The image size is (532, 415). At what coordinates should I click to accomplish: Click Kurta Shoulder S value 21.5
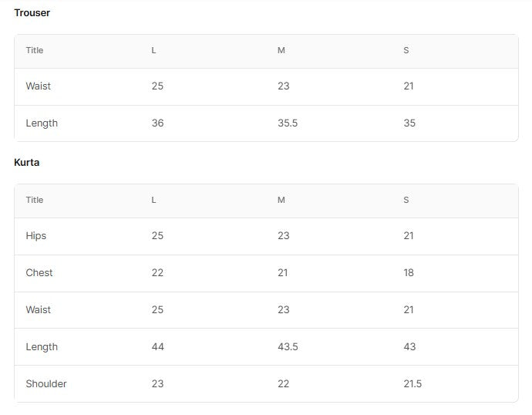click(x=412, y=384)
